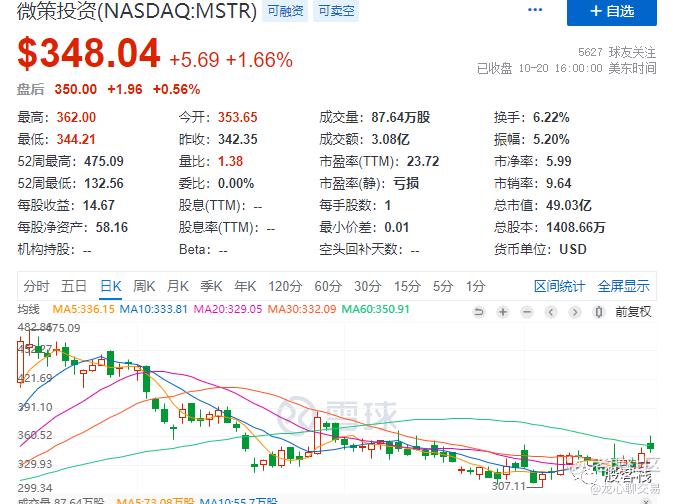Select the 月K chart tab
Screen dimensions: 673x504
coord(177,286)
